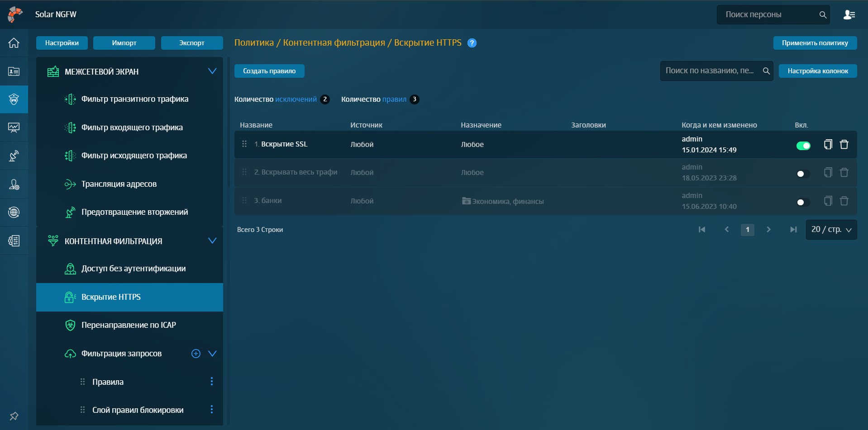Go to the previous page of rules
868x430 pixels.
727,230
